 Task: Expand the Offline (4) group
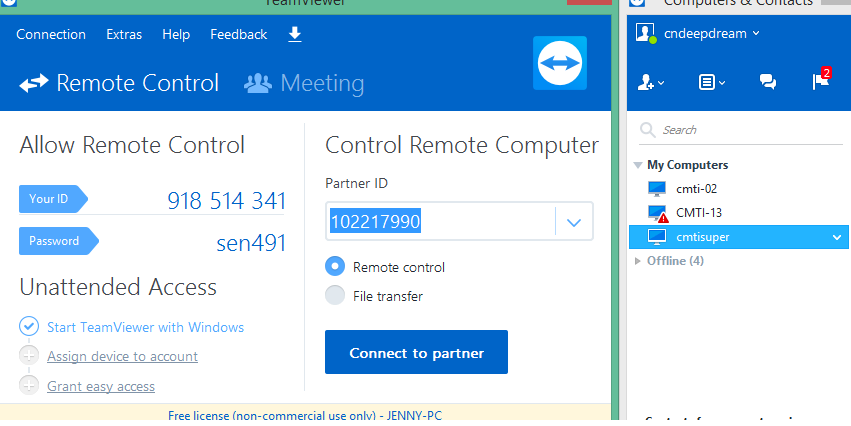point(638,261)
